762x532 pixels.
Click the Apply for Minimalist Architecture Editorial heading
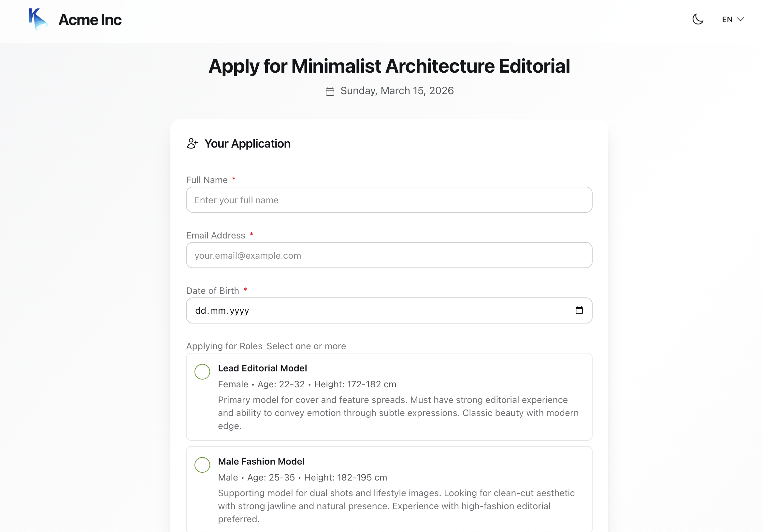coord(389,66)
